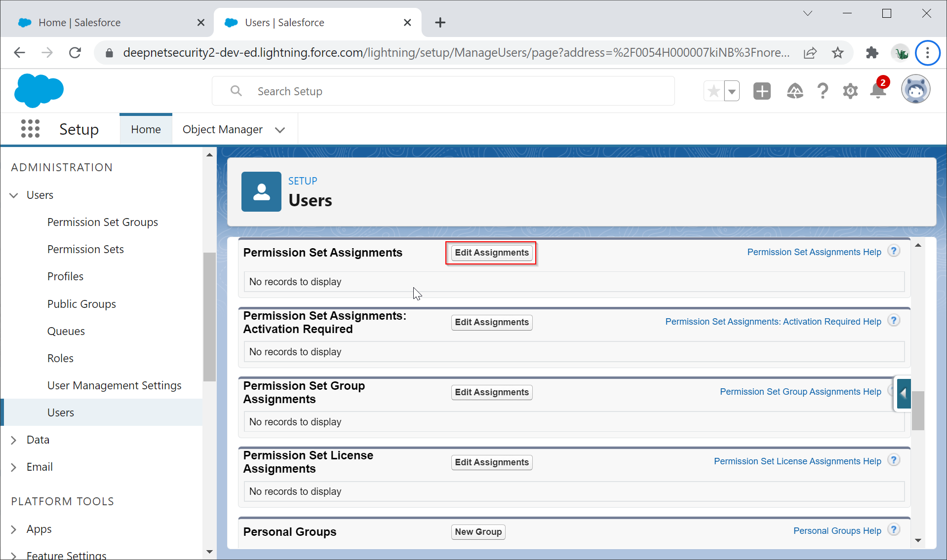Click help icon beside Personal Groups Help
The height and width of the screenshot is (560, 947).
click(x=894, y=530)
